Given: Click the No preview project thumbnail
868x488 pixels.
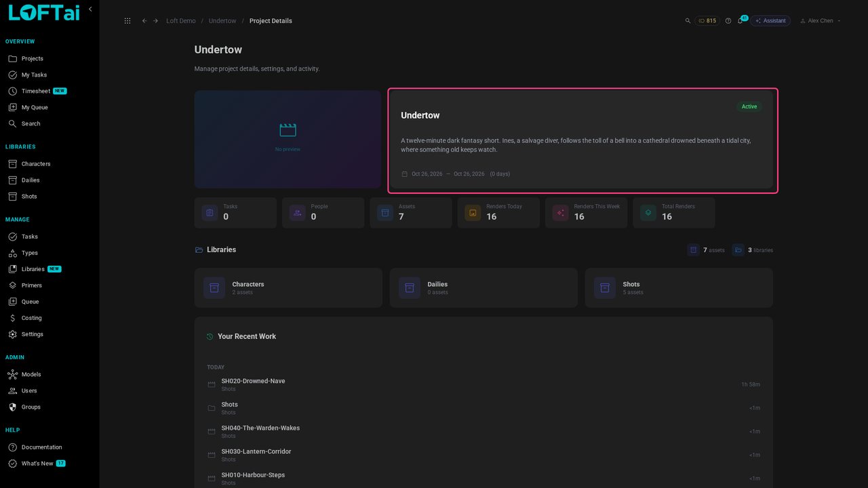Looking at the screenshot, I should (x=288, y=139).
